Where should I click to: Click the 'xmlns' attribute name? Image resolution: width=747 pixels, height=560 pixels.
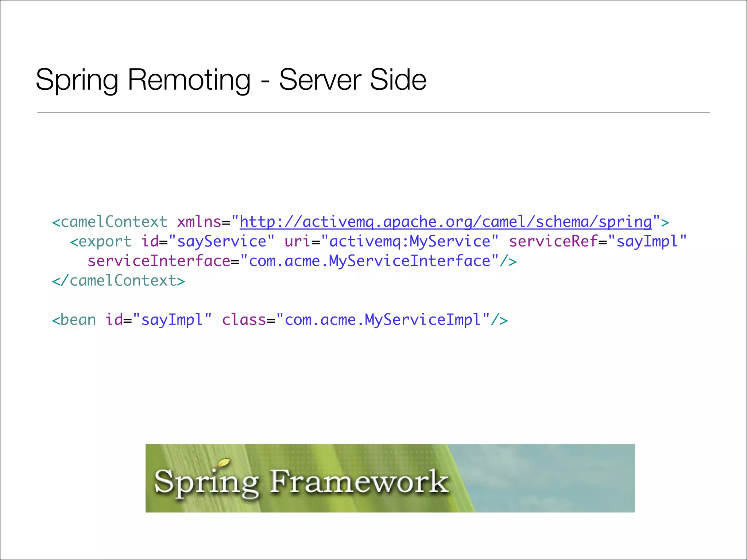199,222
